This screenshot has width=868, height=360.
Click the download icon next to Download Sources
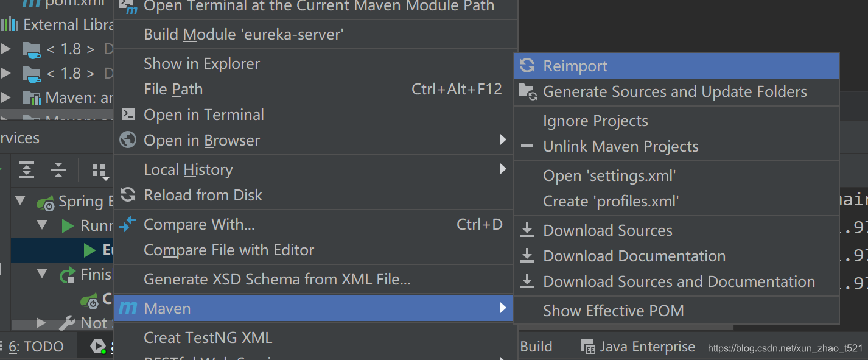[x=527, y=230]
